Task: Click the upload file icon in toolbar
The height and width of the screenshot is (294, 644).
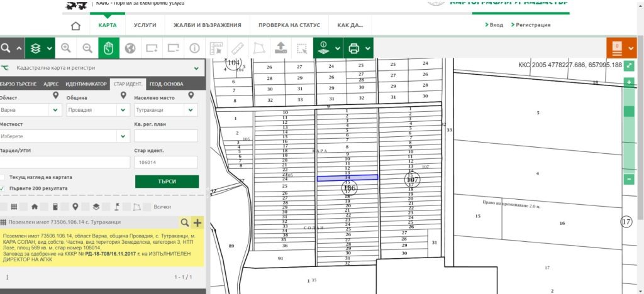Action: pyautogui.click(x=280, y=48)
